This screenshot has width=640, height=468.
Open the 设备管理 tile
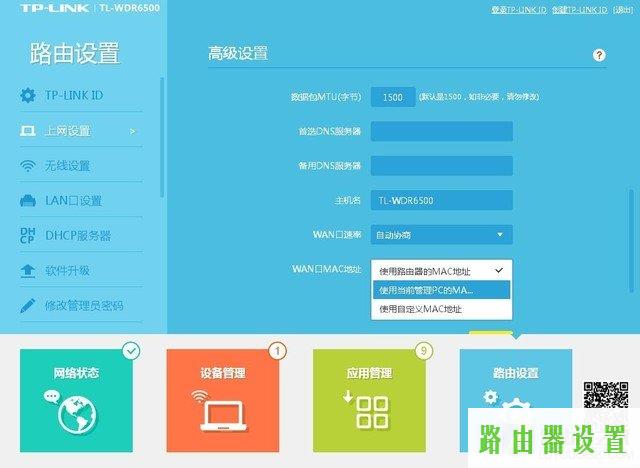[223, 400]
